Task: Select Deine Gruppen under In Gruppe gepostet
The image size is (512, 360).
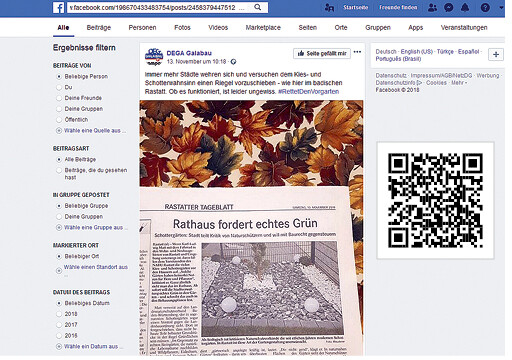Action: tap(59, 217)
